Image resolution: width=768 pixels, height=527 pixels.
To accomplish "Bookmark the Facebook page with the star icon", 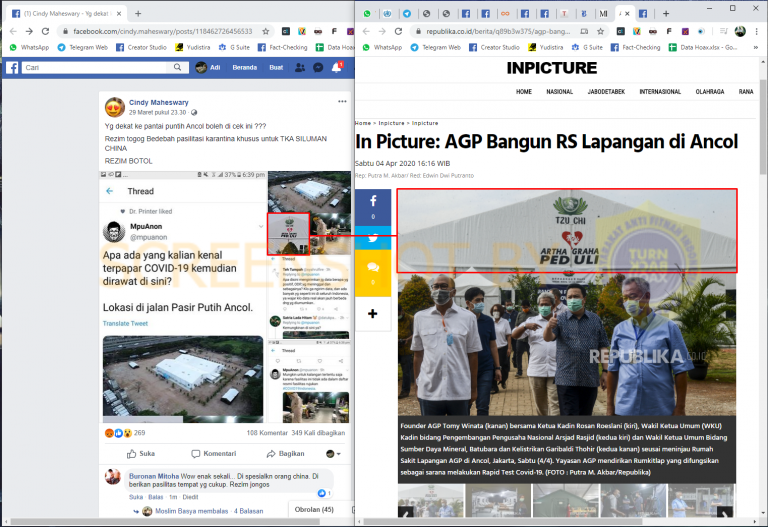I will [265, 31].
